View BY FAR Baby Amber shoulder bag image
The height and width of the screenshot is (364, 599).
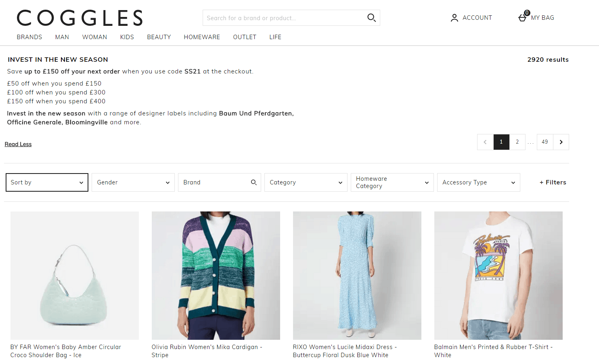point(75,276)
